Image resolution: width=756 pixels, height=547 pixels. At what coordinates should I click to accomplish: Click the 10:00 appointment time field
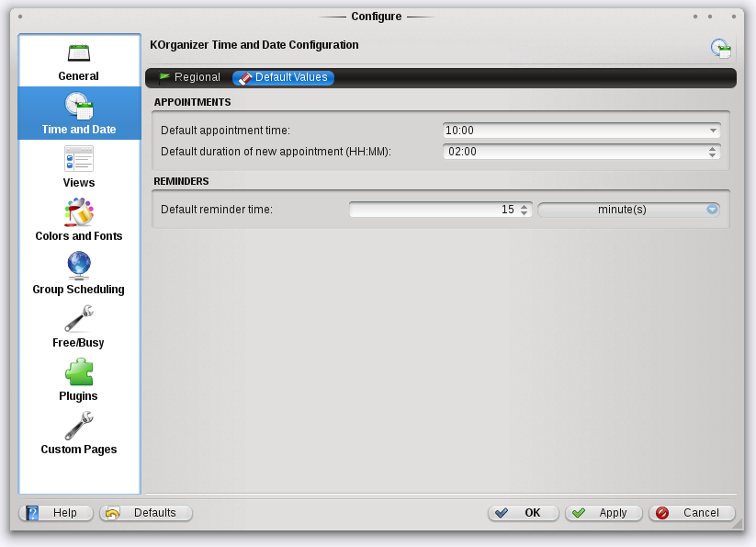point(581,131)
